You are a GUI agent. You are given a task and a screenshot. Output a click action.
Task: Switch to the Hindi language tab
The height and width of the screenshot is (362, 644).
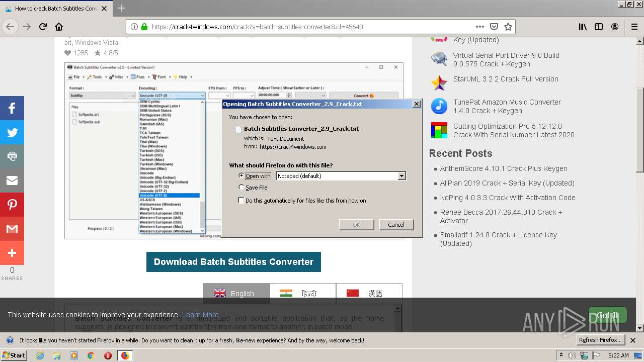pyautogui.click(x=303, y=294)
